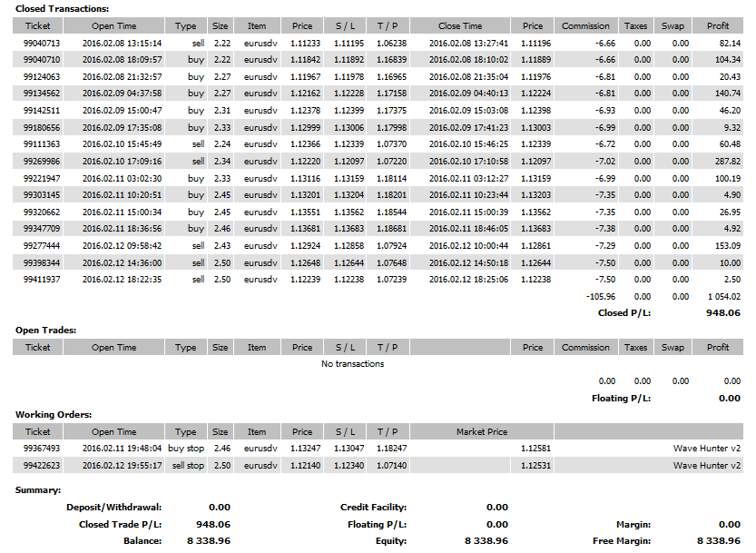Click close time 2016.02.12 18:25:06
The height and width of the screenshot is (553, 756).
(468, 279)
